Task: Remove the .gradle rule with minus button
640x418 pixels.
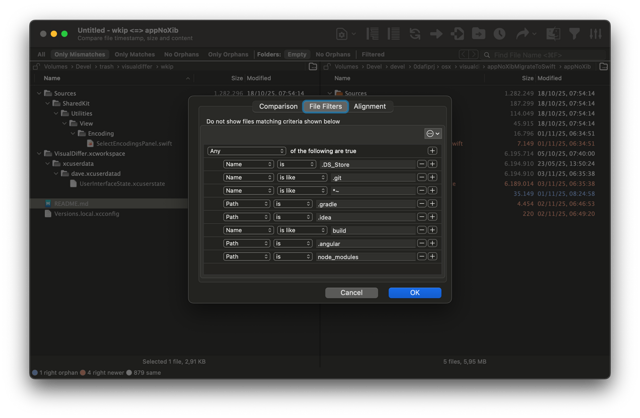Action: 422,204
